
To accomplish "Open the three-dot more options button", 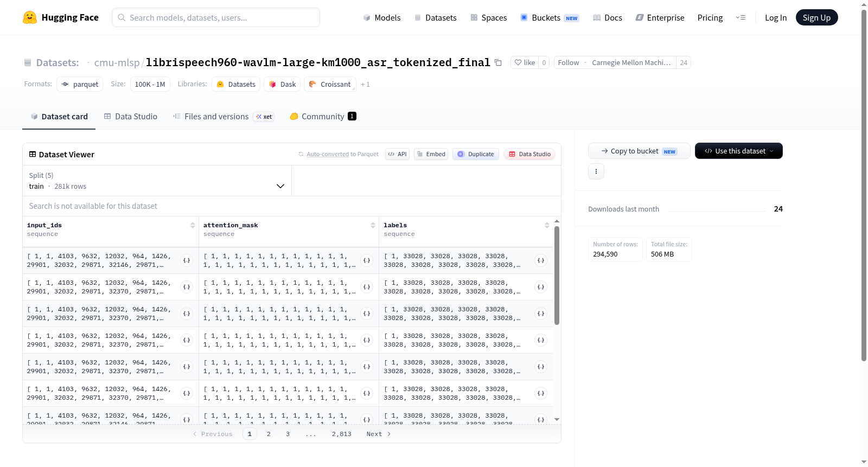I will pyautogui.click(x=596, y=171).
